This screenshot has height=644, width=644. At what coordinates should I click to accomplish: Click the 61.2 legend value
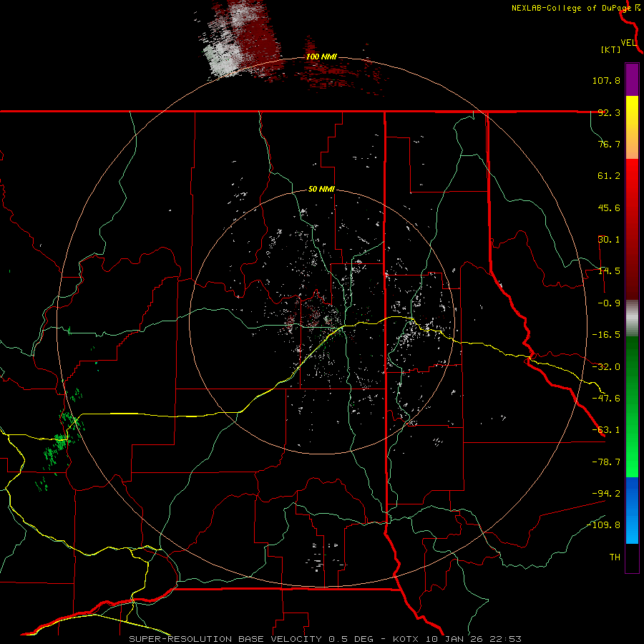click(x=609, y=176)
